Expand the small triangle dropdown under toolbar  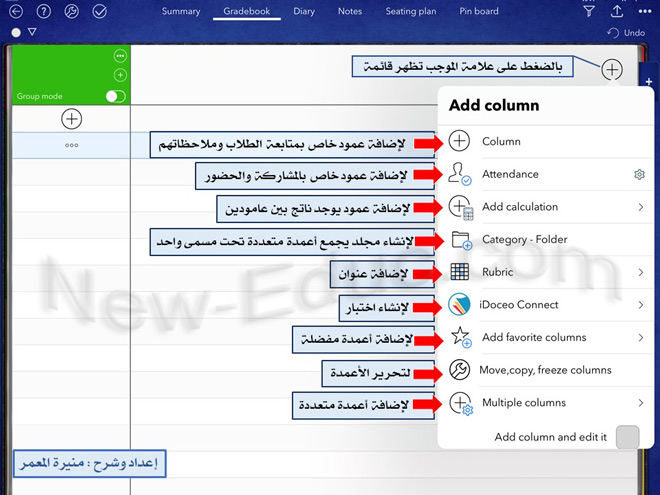[32, 32]
